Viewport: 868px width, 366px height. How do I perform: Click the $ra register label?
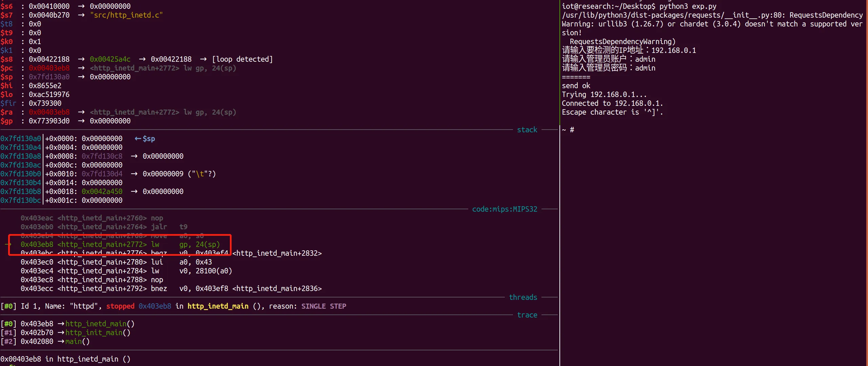[x=6, y=112]
